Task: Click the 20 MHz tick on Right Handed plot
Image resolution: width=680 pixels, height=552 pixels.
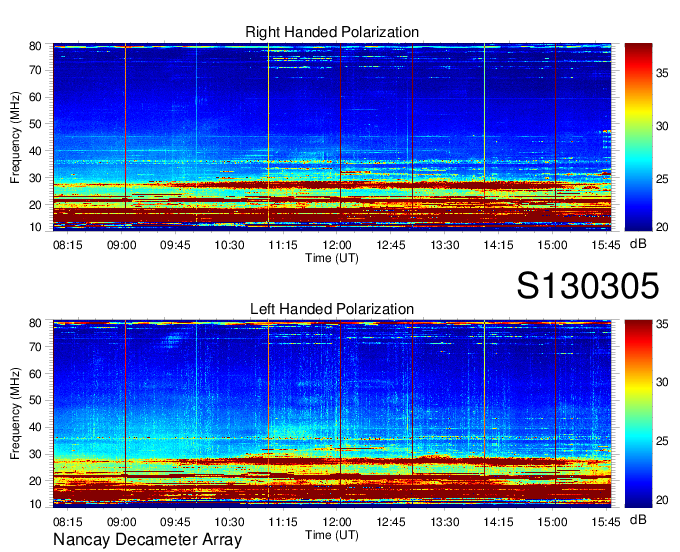Action: (35, 205)
